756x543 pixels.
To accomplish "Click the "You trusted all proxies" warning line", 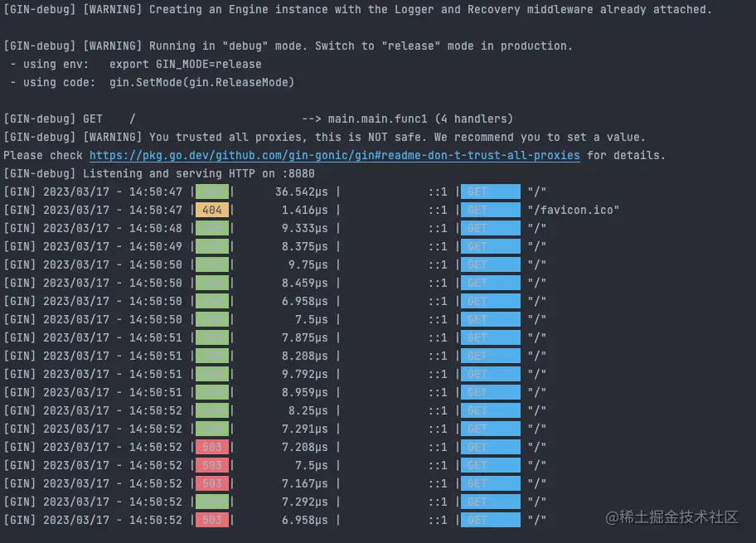I will 324,137.
